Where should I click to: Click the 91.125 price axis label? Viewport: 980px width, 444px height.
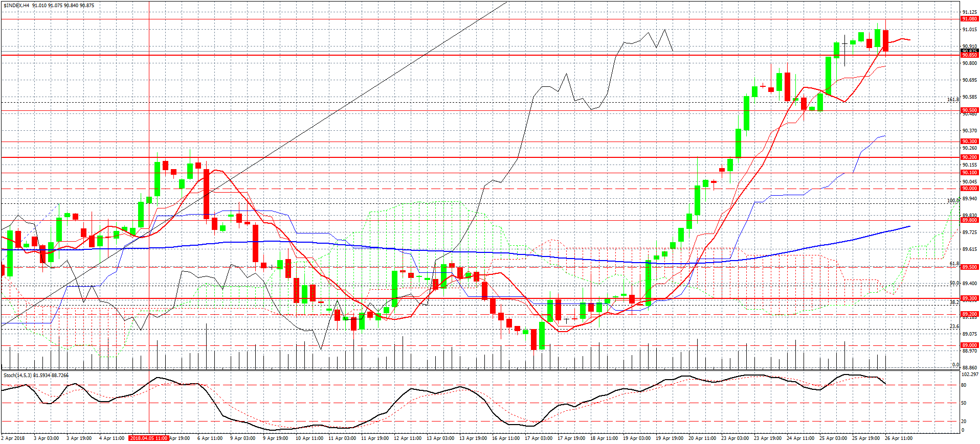pos(970,12)
